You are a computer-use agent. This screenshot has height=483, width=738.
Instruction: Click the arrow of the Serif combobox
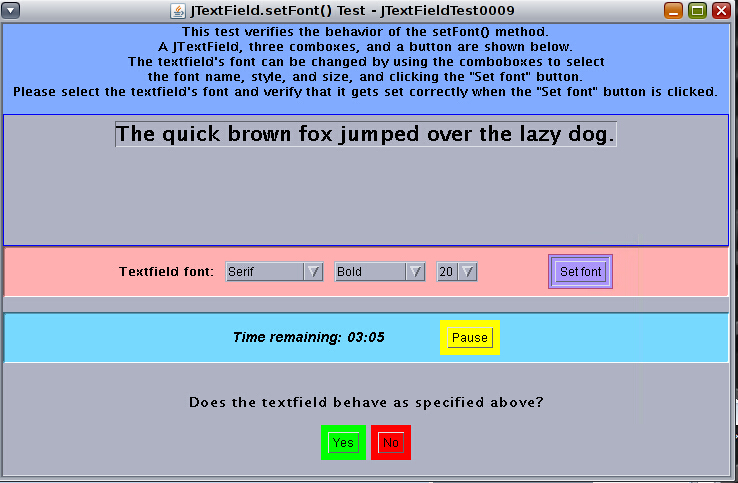[313, 272]
